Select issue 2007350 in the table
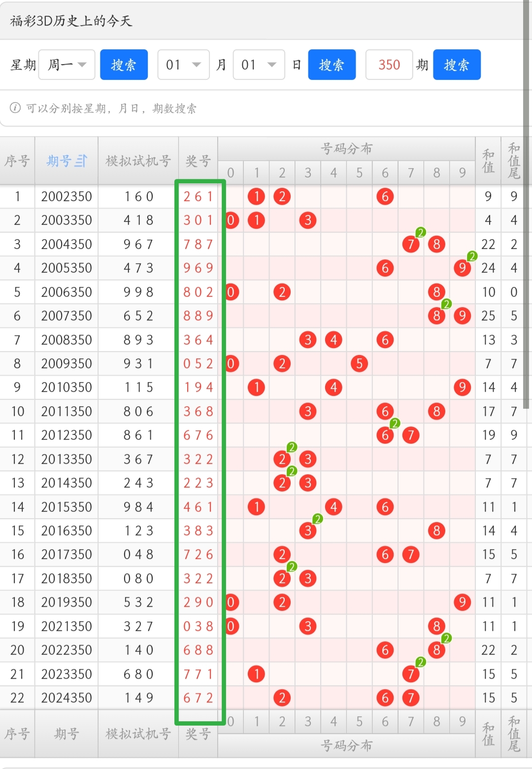Screen dimensions: 532x769 (x=66, y=315)
